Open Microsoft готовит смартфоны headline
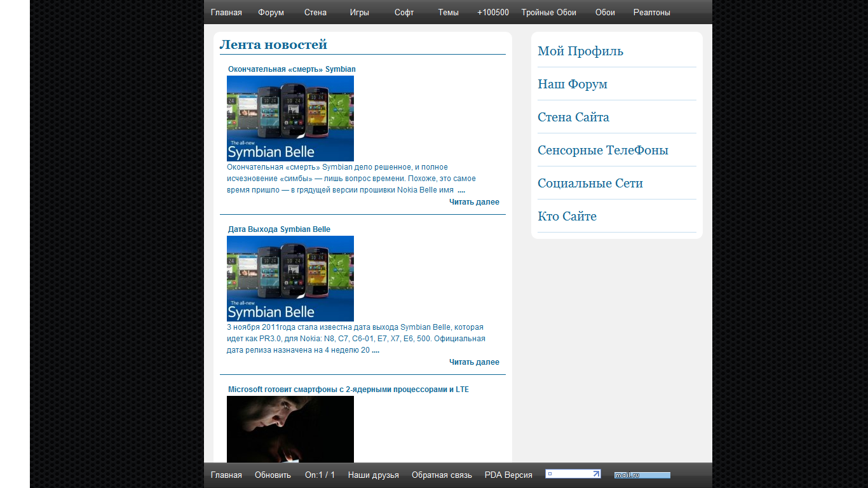Viewport: 868px width, 488px height. click(348, 390)
